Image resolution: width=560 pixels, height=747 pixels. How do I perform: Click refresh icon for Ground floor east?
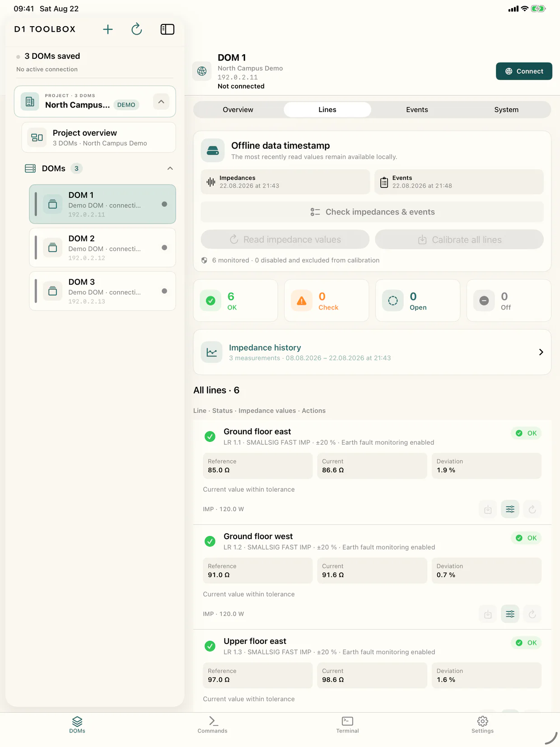click(x=532, y=509)
